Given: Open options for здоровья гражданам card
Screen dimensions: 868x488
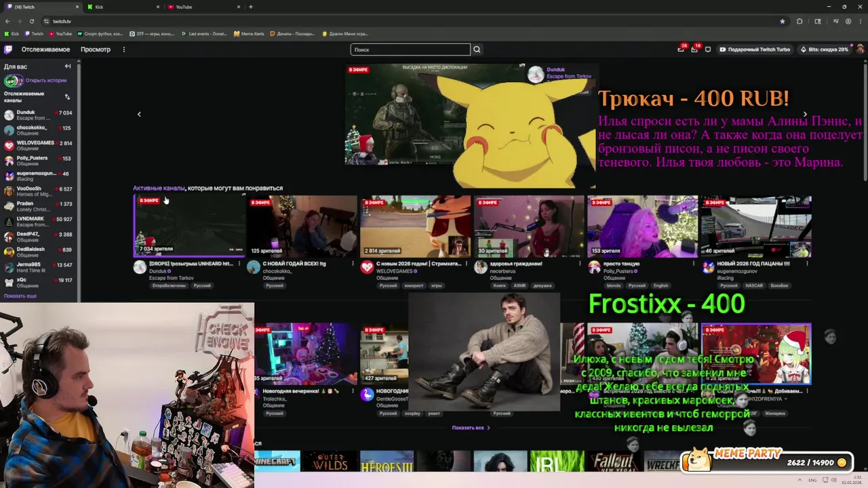Looking at the screenshot, I should [580, 264].
